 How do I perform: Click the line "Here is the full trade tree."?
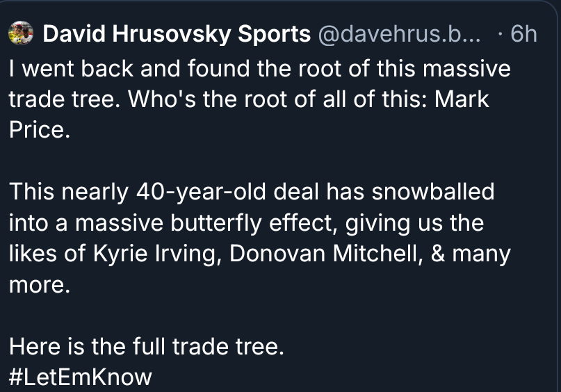147,346
